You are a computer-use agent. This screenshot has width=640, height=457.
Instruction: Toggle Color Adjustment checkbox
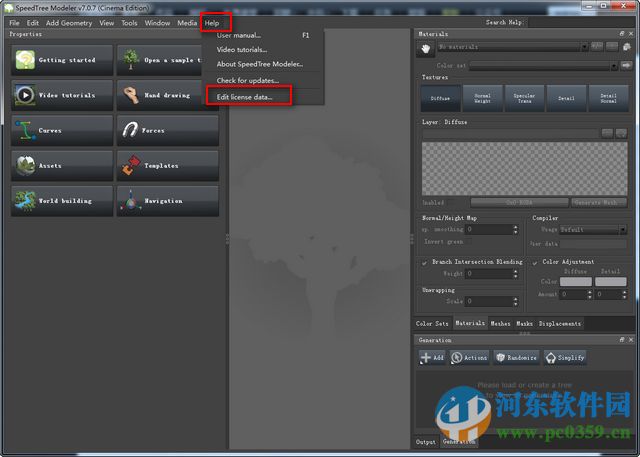tap(535, 262)
